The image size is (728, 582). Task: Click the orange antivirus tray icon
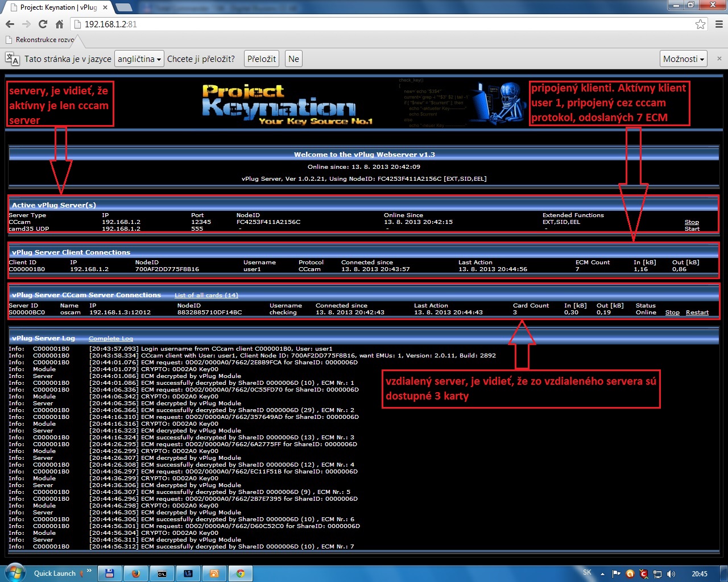coord(630,574)
